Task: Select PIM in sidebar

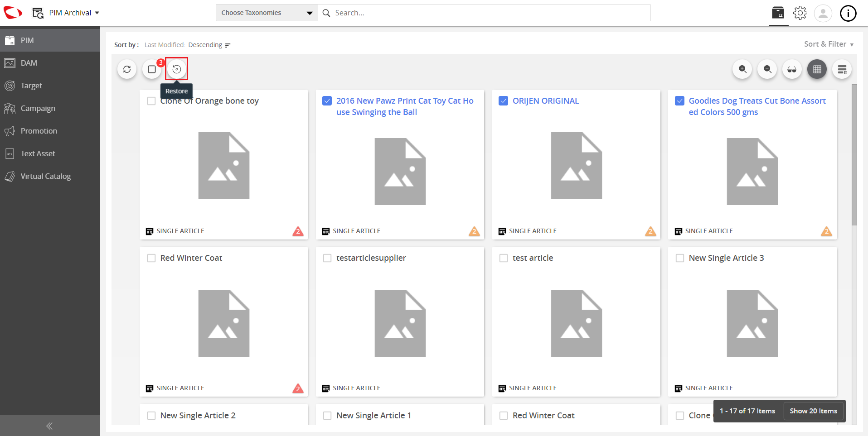Action: pos(50,40)
